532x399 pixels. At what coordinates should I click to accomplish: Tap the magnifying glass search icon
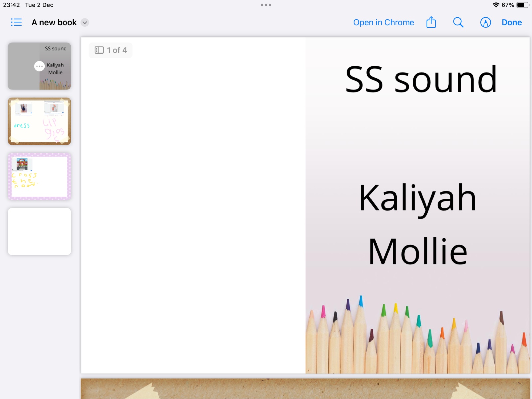pyautogui.click(x=458, y=22)
